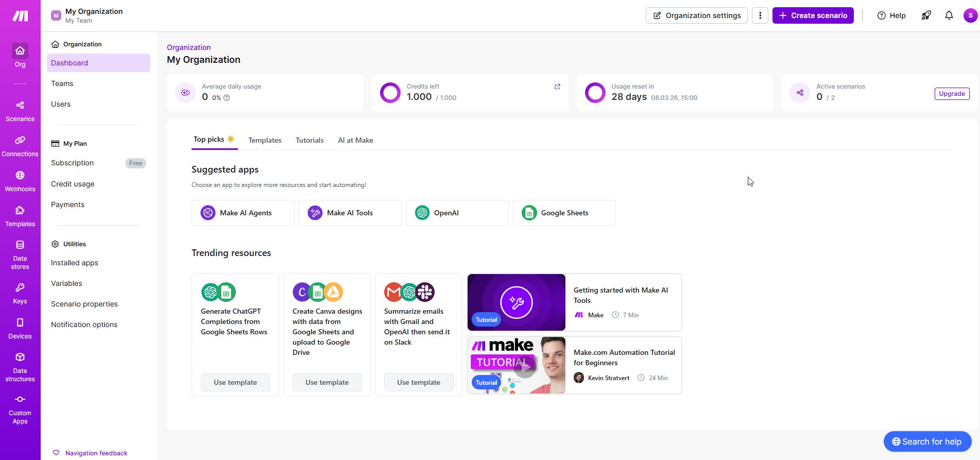The image size is (980, 460).
Task: Click Usage reset progress ring
Action: [595, 93]
